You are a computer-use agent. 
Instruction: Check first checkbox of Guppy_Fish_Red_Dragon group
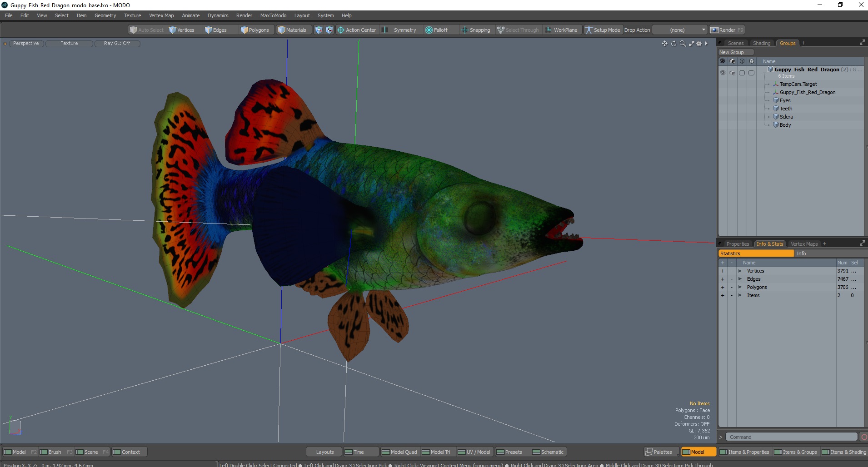coord(742,73)
